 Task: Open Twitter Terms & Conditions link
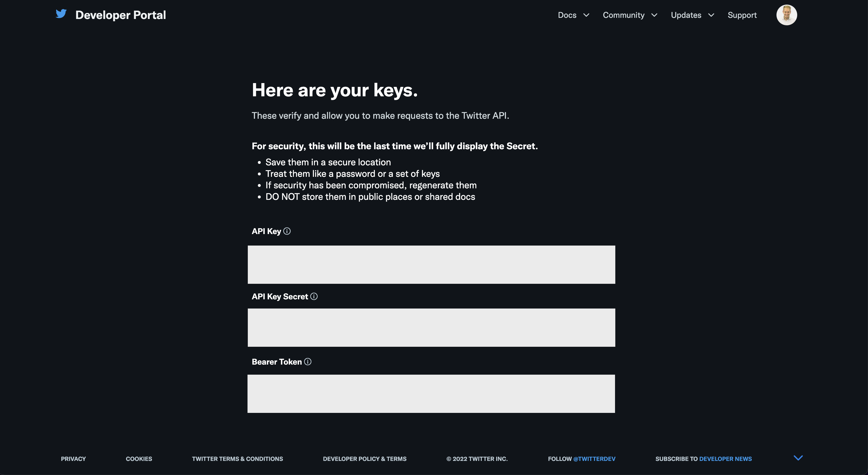pyautogui.click(x=237, y=459)
